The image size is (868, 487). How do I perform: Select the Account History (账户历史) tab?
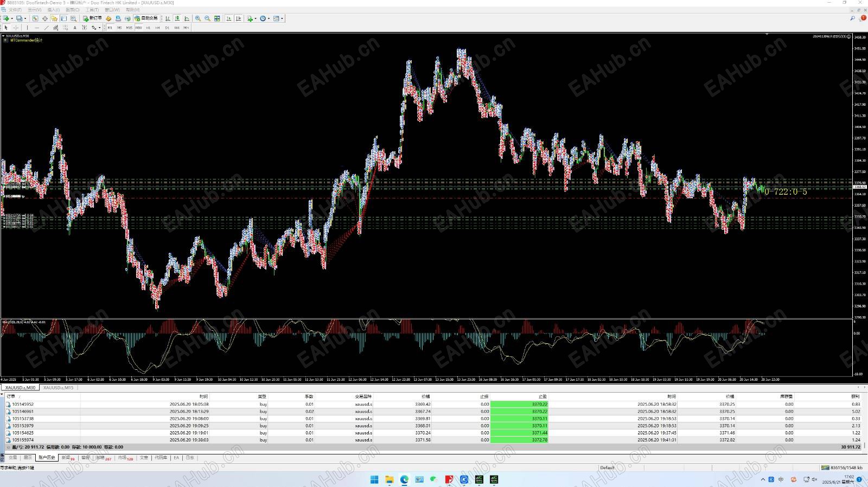click(x=47, y=458)
